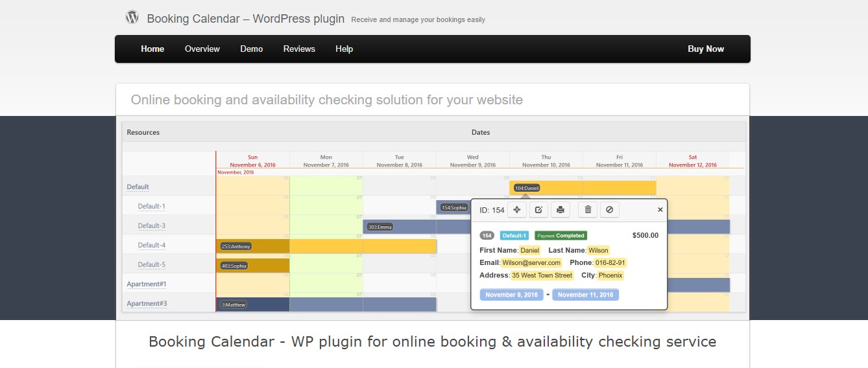Image resolution: width=868 pixels, height=368 pixels.
Task: Click the Mon November 7, 2016 header
Action: [326, 161]
